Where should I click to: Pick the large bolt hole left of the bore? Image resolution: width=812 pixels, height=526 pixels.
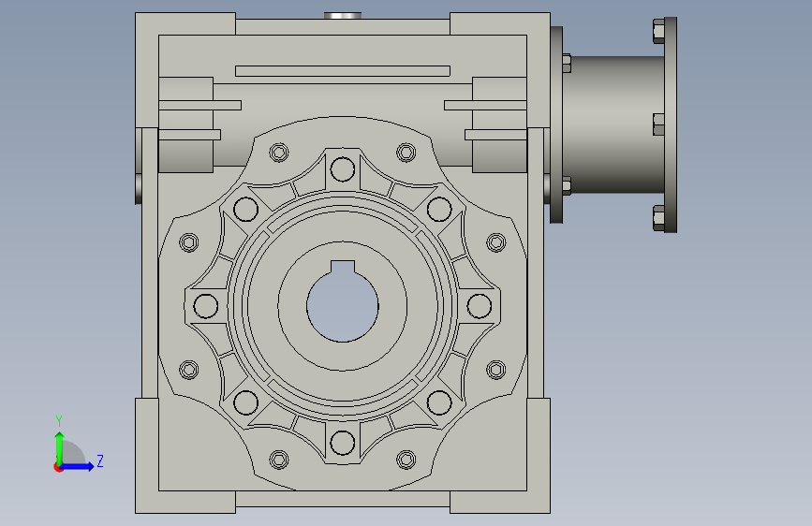(206, 305)
